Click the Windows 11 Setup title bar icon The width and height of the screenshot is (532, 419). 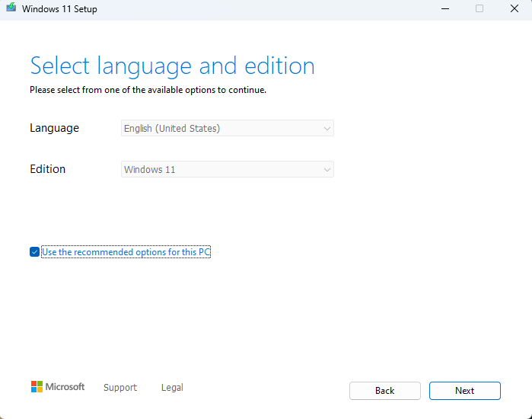pyautogui.click(x=11, y=8)
